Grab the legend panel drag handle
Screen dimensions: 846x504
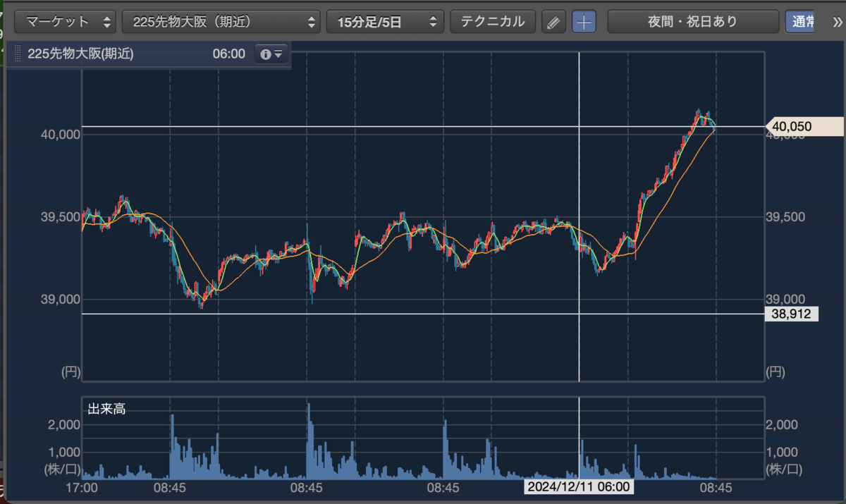[x=18, y=54]
